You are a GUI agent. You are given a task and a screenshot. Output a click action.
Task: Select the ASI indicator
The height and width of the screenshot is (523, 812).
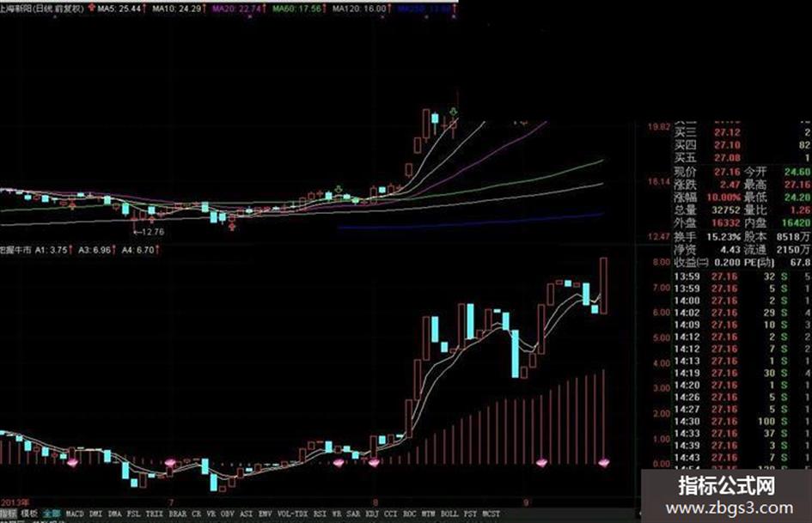click(246, 514)
